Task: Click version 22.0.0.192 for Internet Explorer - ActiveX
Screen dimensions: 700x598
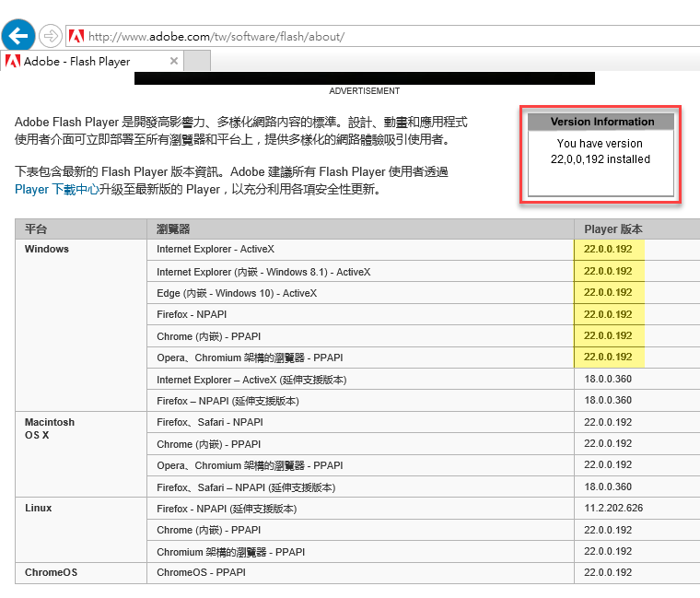Action: click(608, 249)
